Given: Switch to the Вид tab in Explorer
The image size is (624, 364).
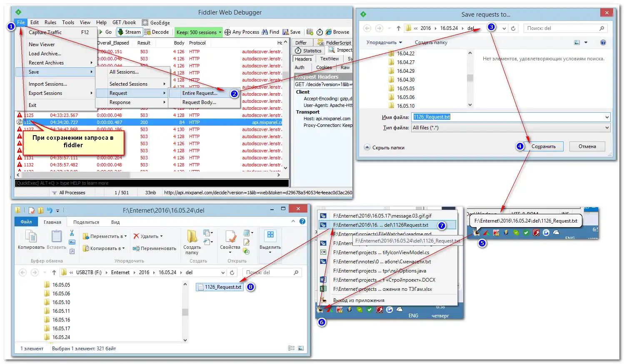Looking at the screenshot, I should [x=115, y=222].
